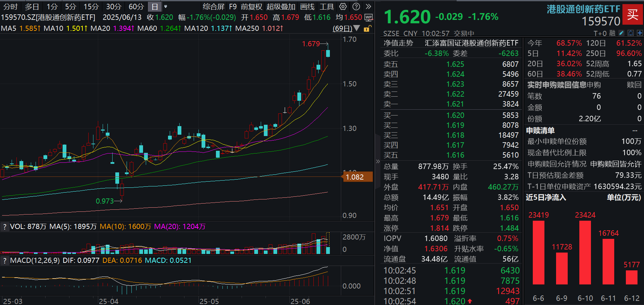The height and width of the screenshot is (305, 644).
Task: Expand the 69日 range dropdown triangle
Action: point(357,28)
